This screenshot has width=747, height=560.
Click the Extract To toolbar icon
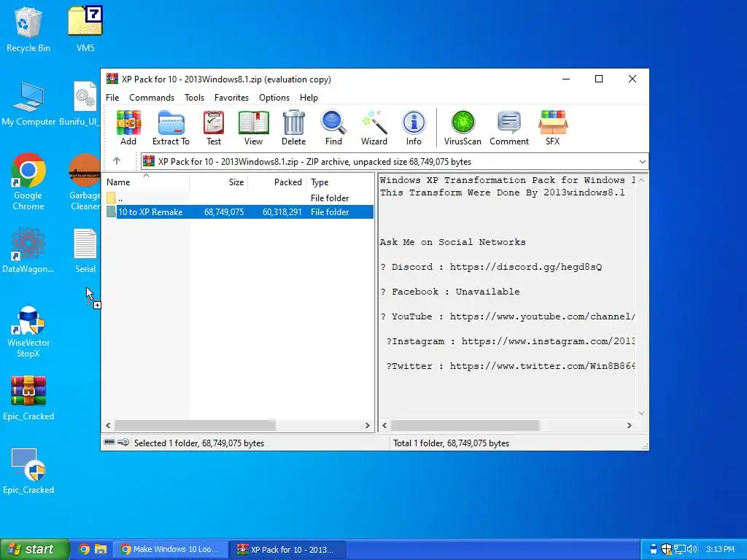pos(171,128)
